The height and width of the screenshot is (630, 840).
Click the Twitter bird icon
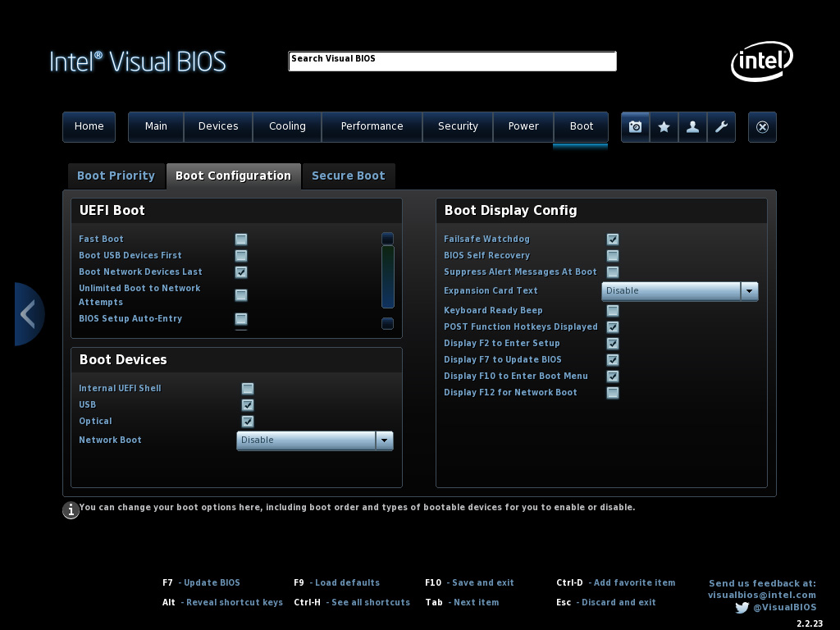[x=742, y=608]
